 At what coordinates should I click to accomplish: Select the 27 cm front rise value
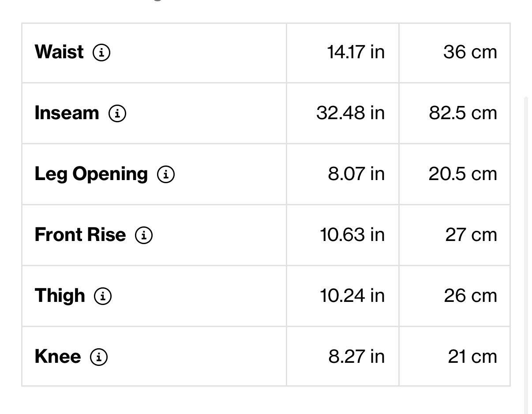click(471, 235)
